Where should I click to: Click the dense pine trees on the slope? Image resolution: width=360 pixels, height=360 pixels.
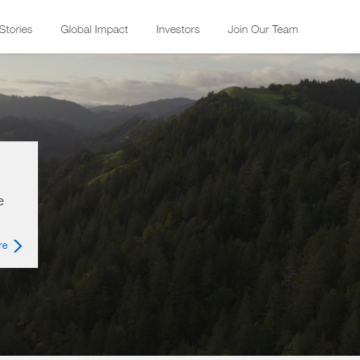(217, 233)
